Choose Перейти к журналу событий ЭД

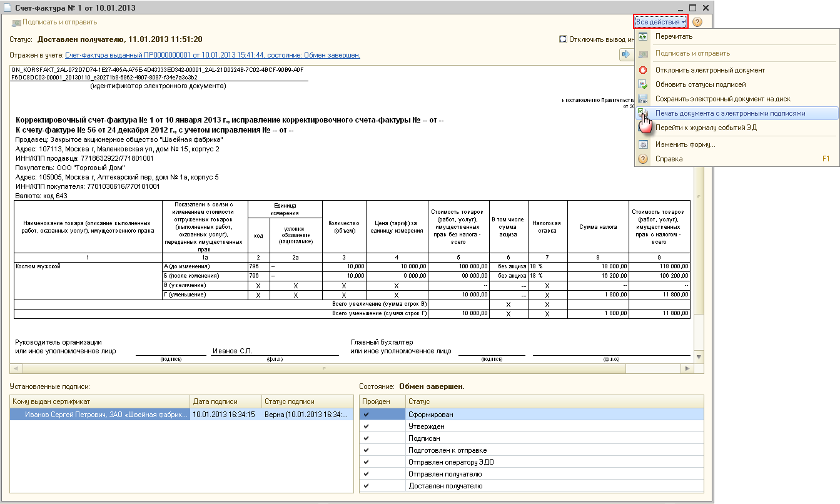pyautogui.click(x=706, y=128)
